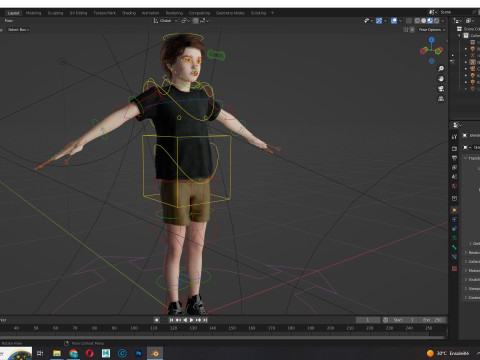Open the red checker Texture properties tab
The width and height of the screenshot is (480, 360).
[x=454, y=268]
